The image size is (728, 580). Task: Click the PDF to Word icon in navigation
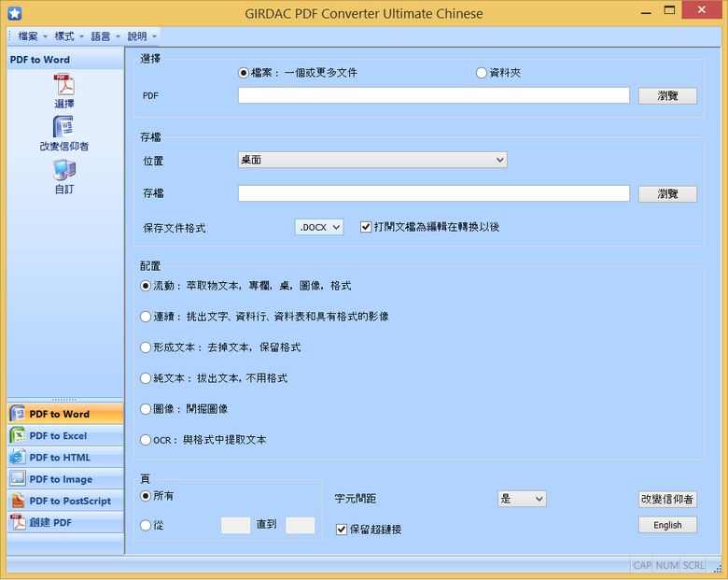pyautogui.click(x=18, y=413)
